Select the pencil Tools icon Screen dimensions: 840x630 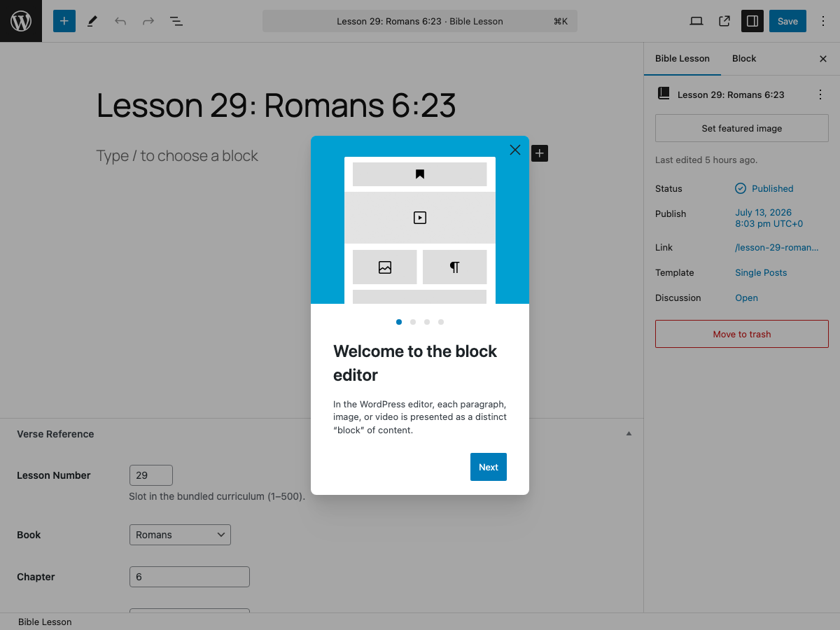click(x=92, y=21)
